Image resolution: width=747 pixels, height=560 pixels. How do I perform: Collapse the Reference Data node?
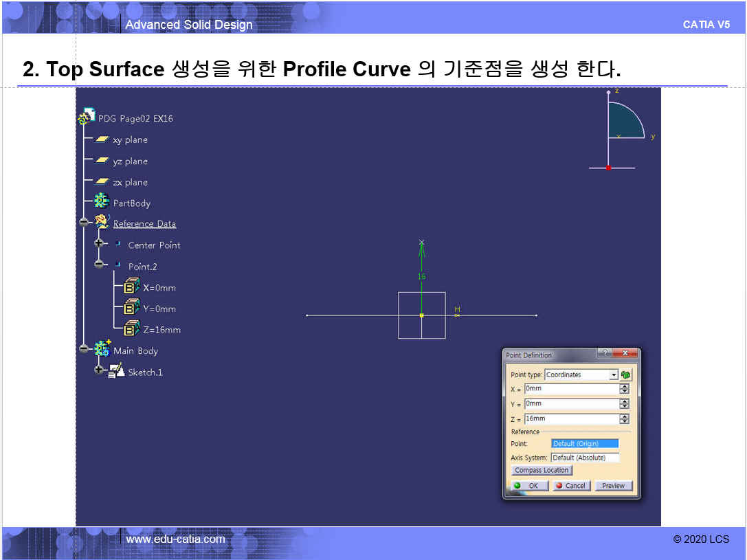pos(84,222)
